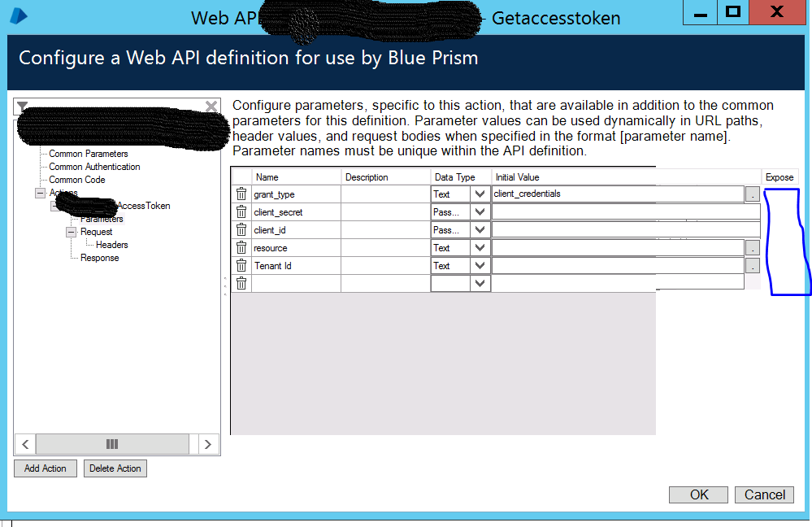The width and height of the screenshot is (812, 527).
Task: Click the Add Action button
Action: click(x=45, y=468)
